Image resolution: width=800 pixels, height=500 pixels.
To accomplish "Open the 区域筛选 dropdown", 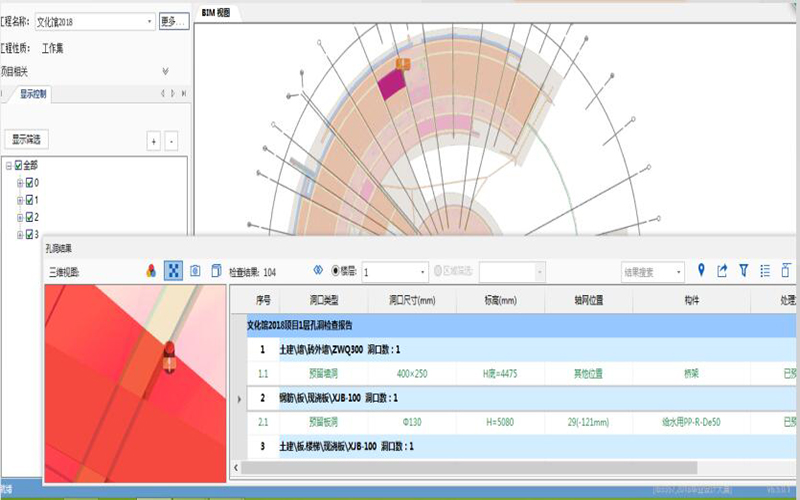I will click(540, 272).
